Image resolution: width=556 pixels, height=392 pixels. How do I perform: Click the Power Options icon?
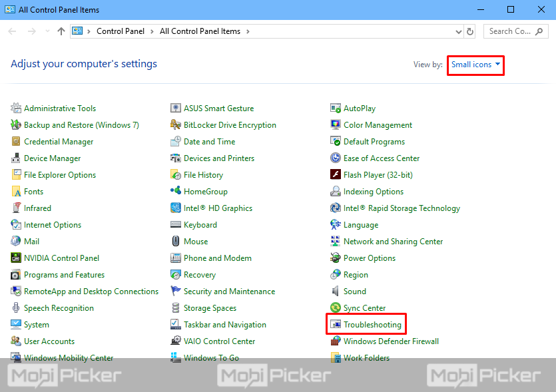coord(336,258)
